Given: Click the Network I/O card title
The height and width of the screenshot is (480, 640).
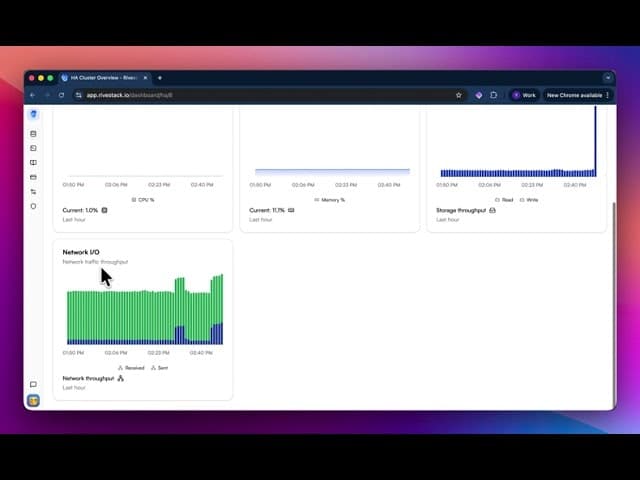Looking at the screenshot, I should coord(81,252).
